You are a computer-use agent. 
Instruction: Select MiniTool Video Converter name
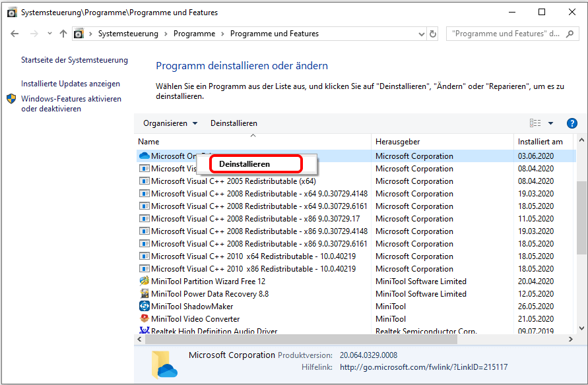point(195,319)
